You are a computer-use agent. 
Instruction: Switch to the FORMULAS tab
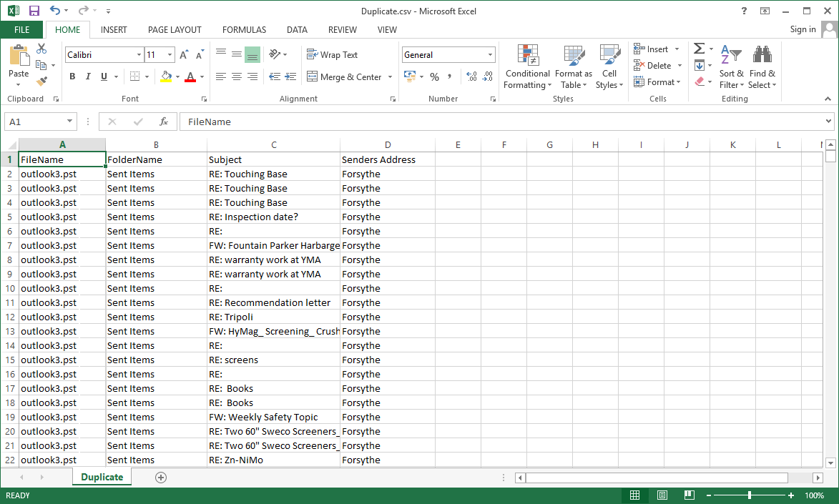244,30
